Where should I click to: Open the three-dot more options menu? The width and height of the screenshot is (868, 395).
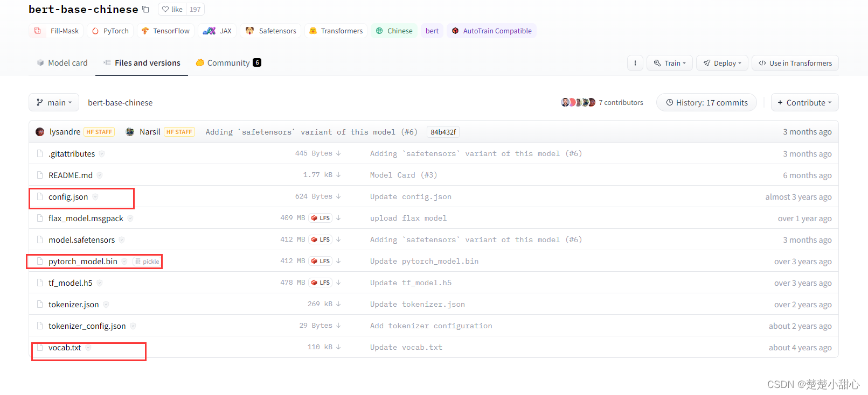pos(635,63)
